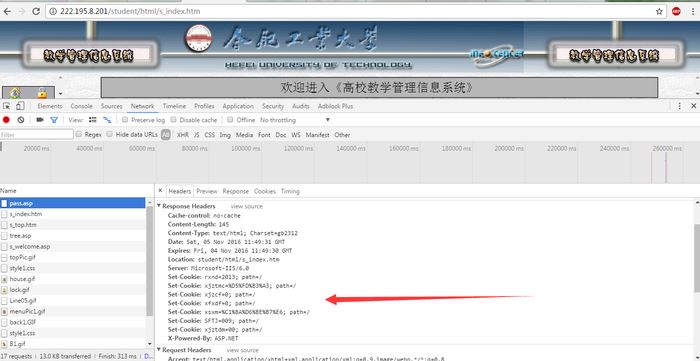Screen dimensions: 700x361
Task: Enable Preserve log checkbox
Action: 125,120
